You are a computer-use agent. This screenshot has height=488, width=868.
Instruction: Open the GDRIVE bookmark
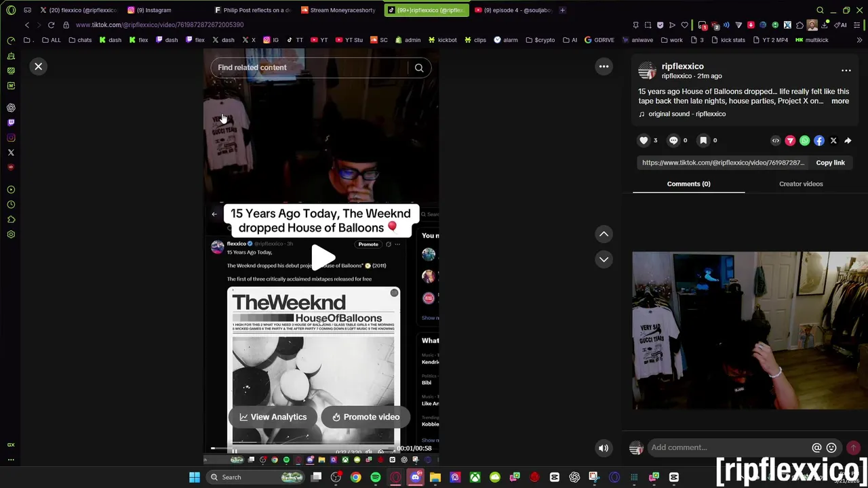coord(599,40)
